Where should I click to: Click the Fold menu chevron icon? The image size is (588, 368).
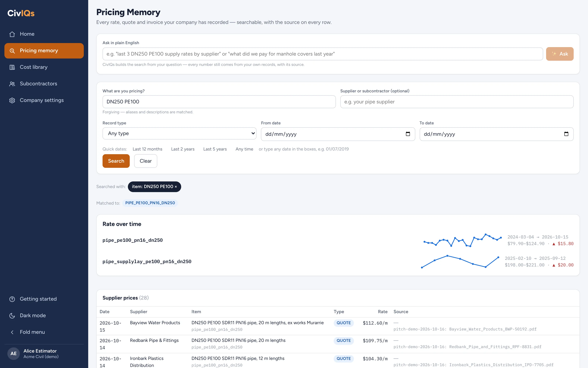pyautogui.click(x=12, y=332)
